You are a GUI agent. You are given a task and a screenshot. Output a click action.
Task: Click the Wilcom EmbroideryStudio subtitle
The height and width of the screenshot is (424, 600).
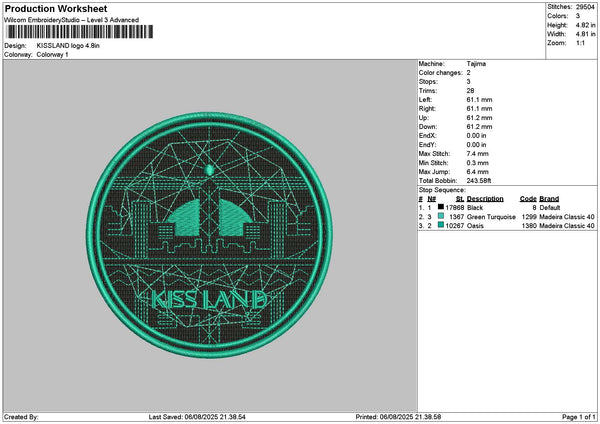[72, 20]
